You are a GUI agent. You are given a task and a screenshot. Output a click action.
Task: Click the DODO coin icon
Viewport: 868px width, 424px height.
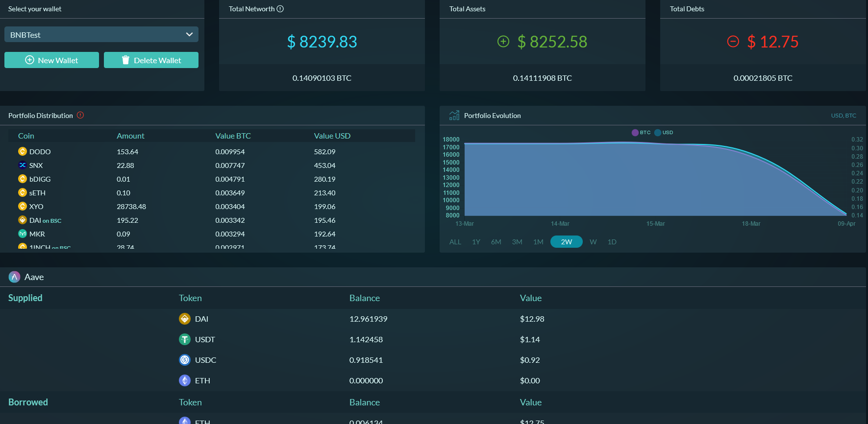point(23,151)
